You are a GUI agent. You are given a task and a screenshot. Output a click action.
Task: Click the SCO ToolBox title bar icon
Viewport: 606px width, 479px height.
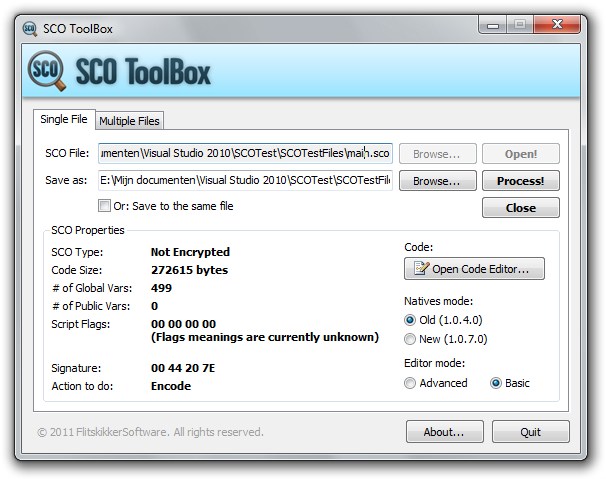(30, 29)
